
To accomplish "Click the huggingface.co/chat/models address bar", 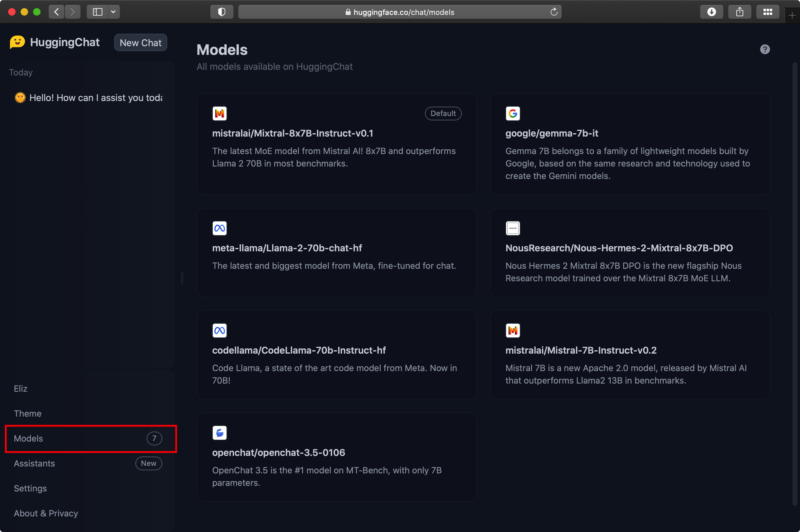I will pyautogui.click(x=400, y=12).
